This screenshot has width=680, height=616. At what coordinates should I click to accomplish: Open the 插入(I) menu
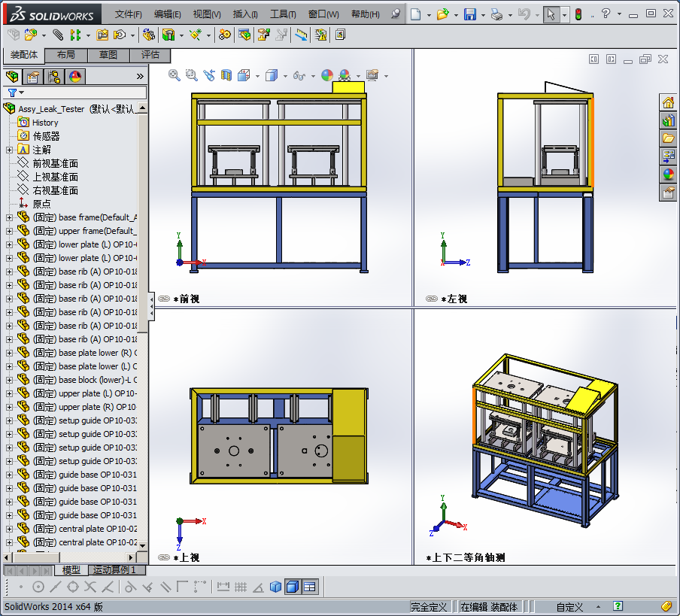point(245,14)
